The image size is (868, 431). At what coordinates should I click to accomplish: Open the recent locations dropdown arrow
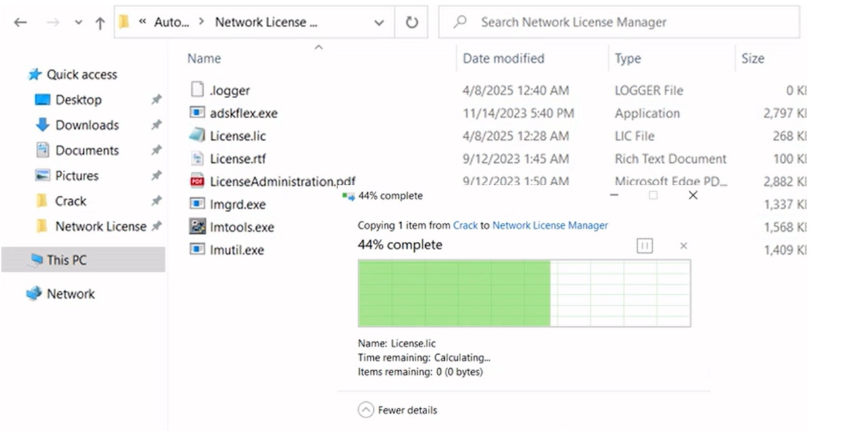pos(78,23)
